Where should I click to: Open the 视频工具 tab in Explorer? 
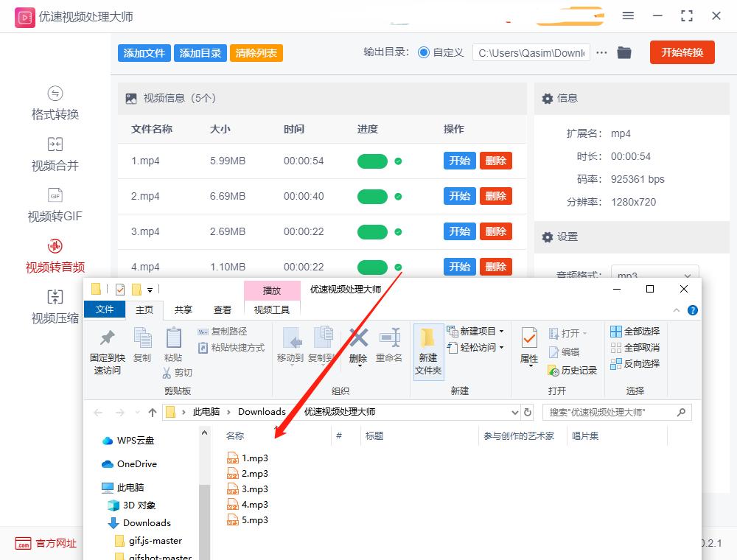click(x=273, y=310)
